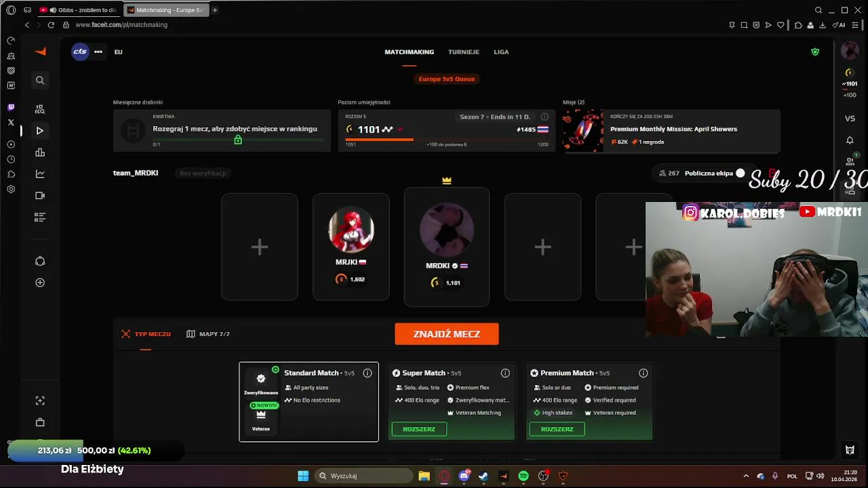
Task: Open Steam from the taskbar
Action: coord(484,476)
